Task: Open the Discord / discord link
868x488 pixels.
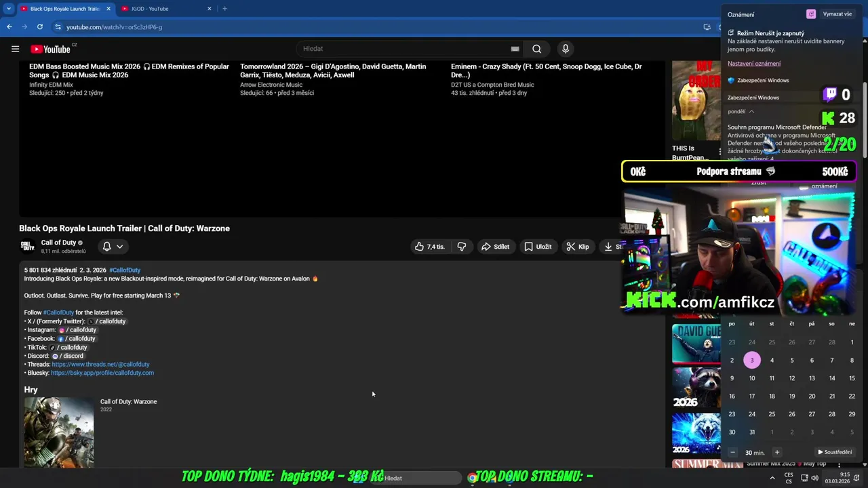Action: (x=68, y=356)
